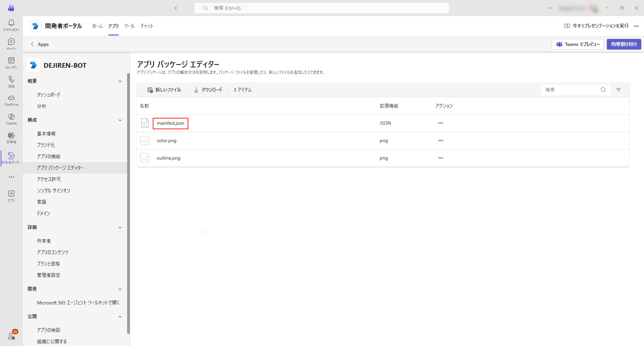Open actions menu for outline.png row
The image size is (644, 346).
(440, 158)
